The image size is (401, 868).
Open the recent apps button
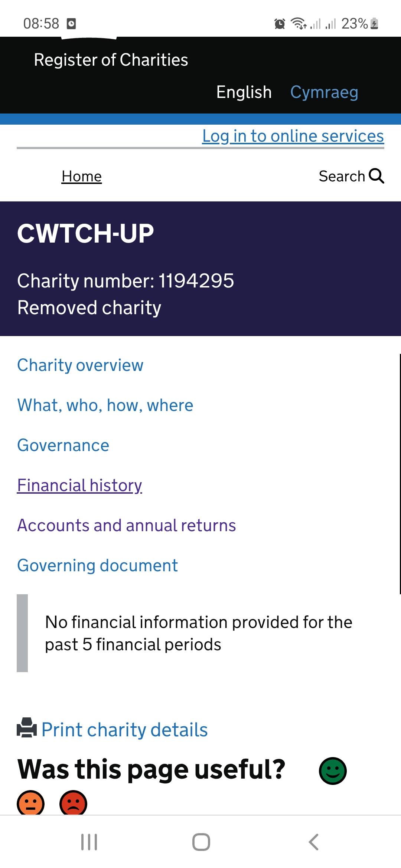coord(89,842)
